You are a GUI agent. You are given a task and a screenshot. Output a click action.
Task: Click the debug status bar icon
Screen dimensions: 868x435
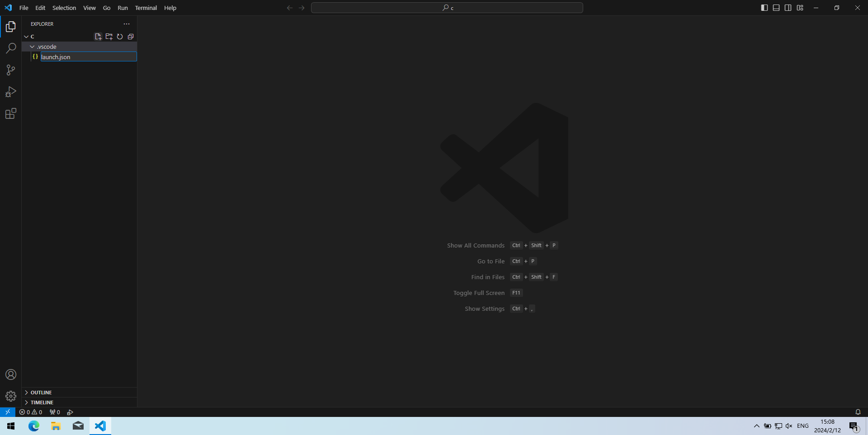(70, 412)
